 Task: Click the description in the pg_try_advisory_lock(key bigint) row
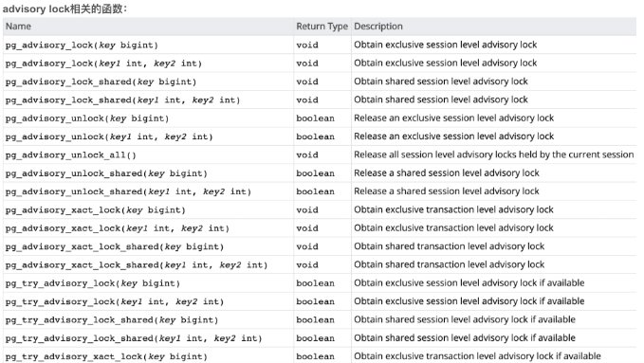pyautogui.click(x=469, y=283)
